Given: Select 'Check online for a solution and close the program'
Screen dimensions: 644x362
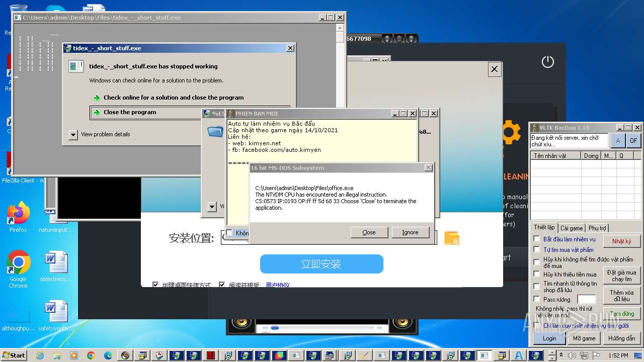Looking at the screenshot, I should pos(174,98).
